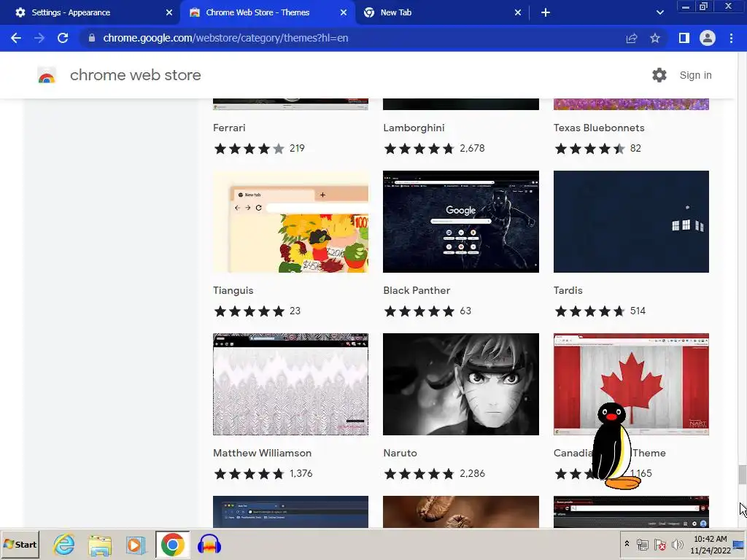The image size is (747, 560).
Task: Bookmark this page with the star icon
Action: pyautogui.click(x=655, y=38)
